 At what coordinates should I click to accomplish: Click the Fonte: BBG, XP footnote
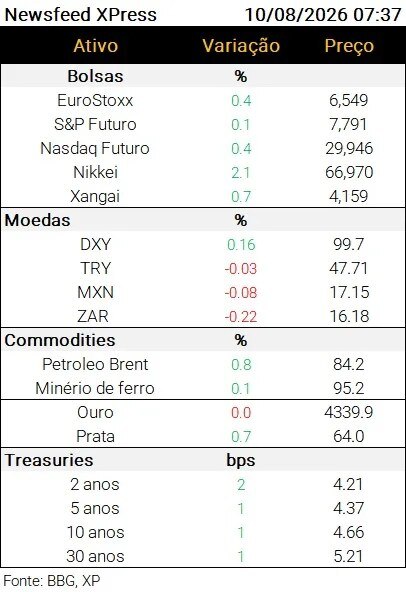52,581
